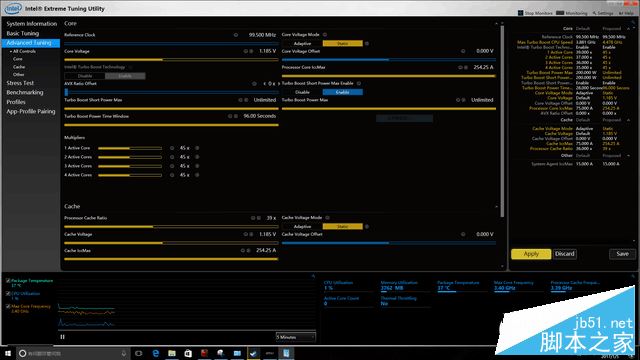Click the Cortana search box on the taskbar

pyautogui.click(x=73, y=353)
